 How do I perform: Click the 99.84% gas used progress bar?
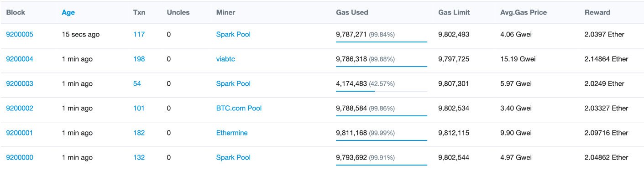[382, 42]
